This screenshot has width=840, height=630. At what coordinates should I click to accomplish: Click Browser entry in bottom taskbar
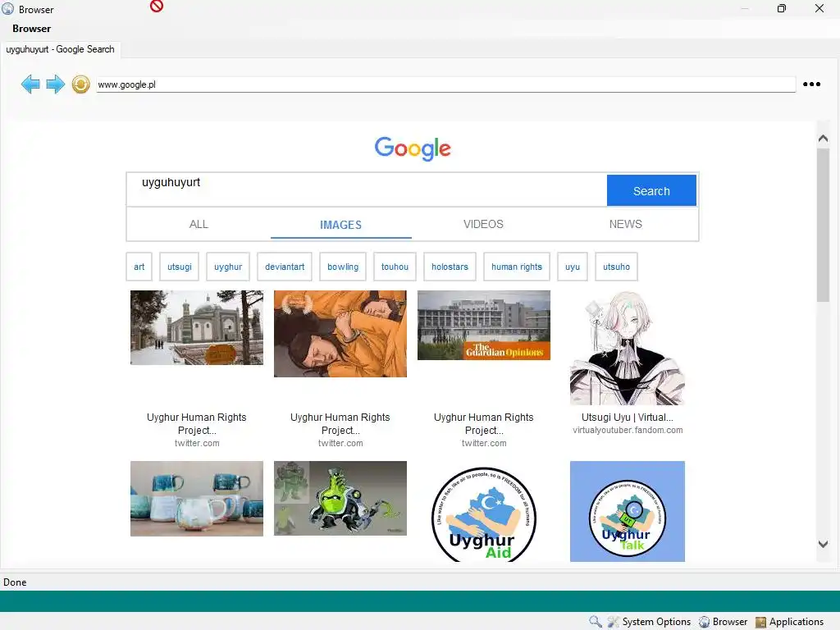[724, 622]
